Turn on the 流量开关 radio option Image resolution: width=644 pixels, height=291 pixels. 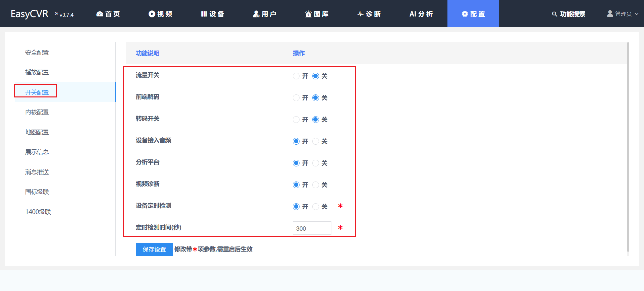point(296,76)
